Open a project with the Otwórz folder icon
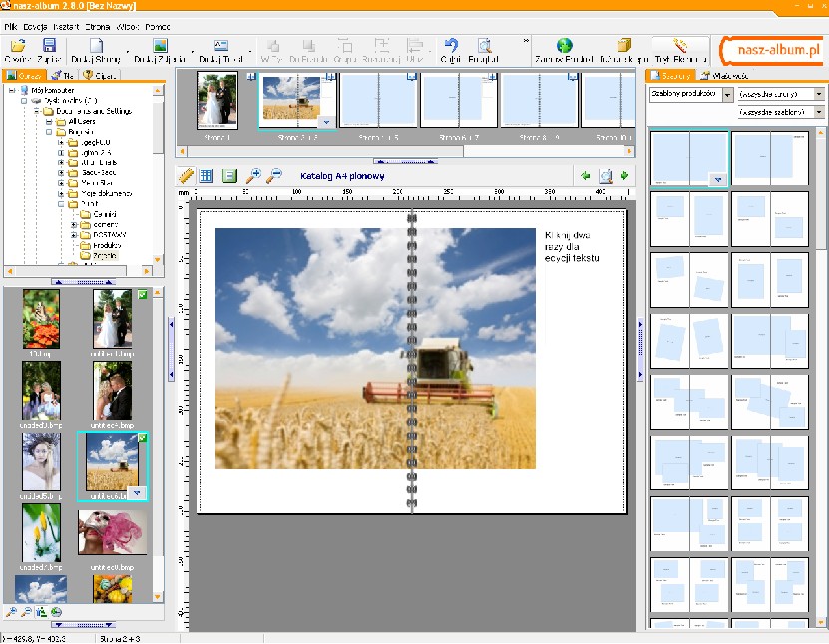Viewport: 829px width, 644px height. [18, 50]
